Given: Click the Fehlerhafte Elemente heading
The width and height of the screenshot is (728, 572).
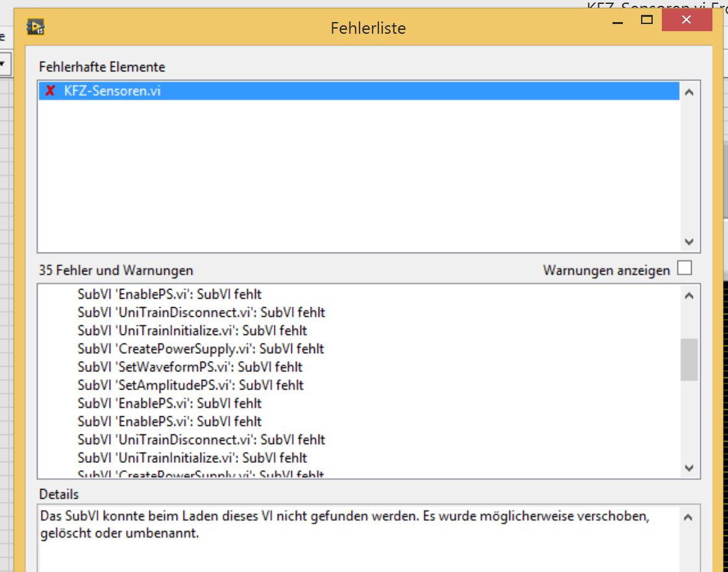Looking at the screenshot, I should [102, 67].
